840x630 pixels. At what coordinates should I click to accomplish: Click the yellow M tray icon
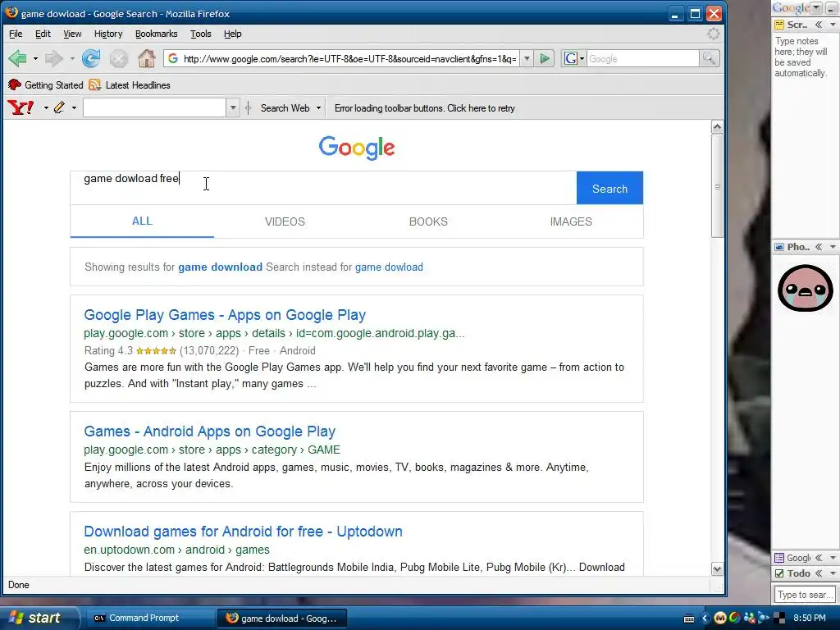coord(720,618)
